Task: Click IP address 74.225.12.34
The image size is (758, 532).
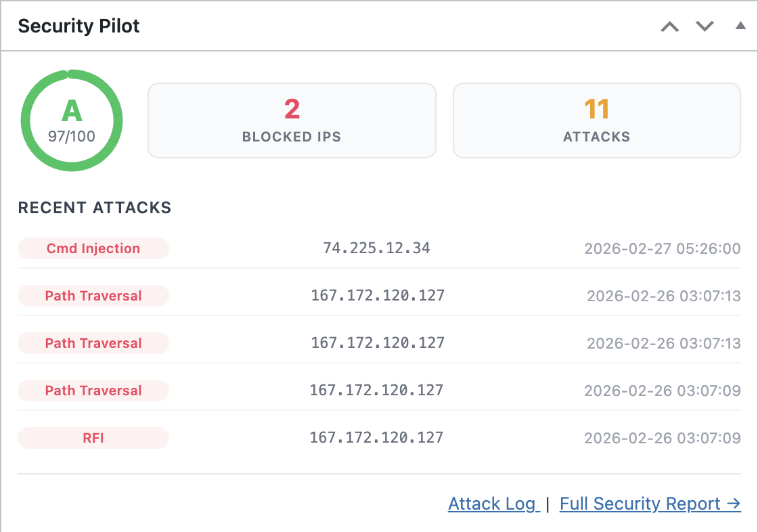Action: (x=376, y=248)
